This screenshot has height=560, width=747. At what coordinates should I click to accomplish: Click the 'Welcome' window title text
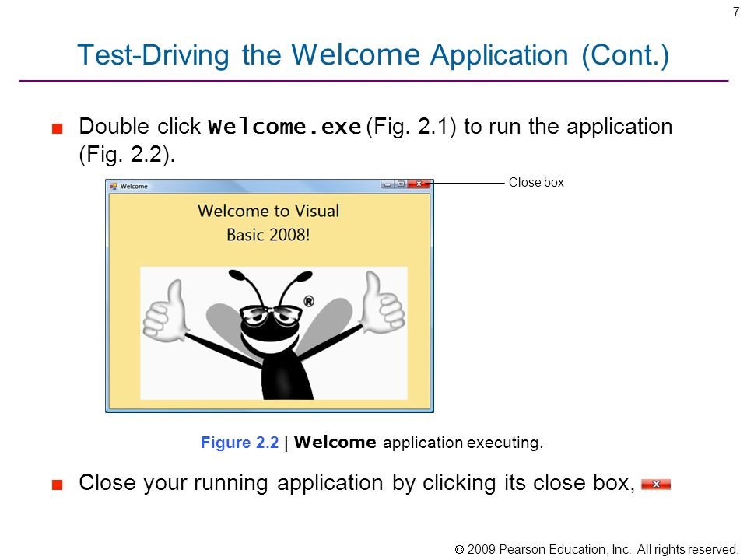click(x=134, y=186)
